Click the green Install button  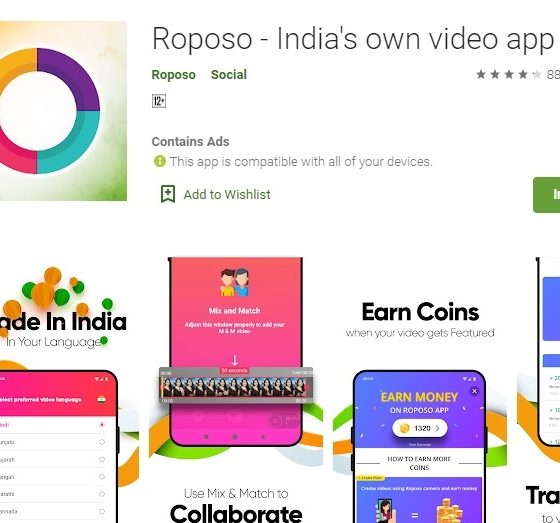click(546, 195)
